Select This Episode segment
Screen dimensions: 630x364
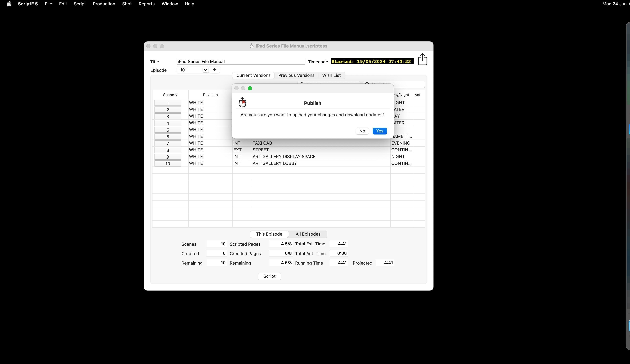[269, 234]
